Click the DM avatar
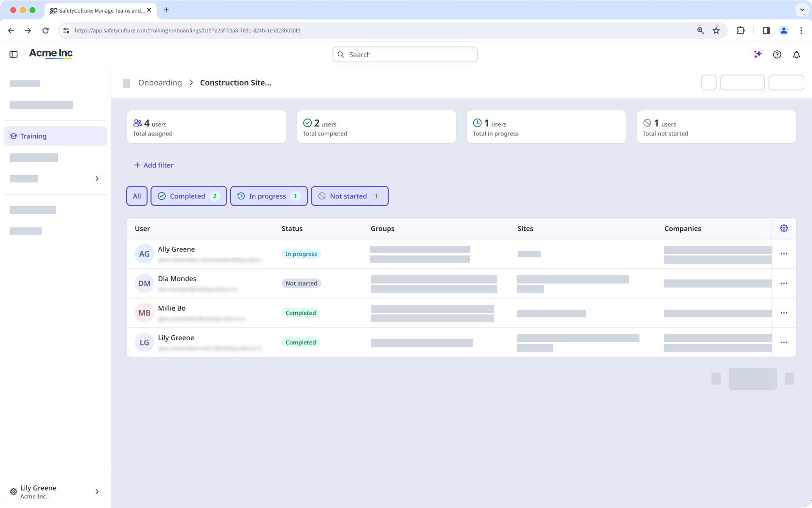Screen dimensions: 812x508 [145, 284]
